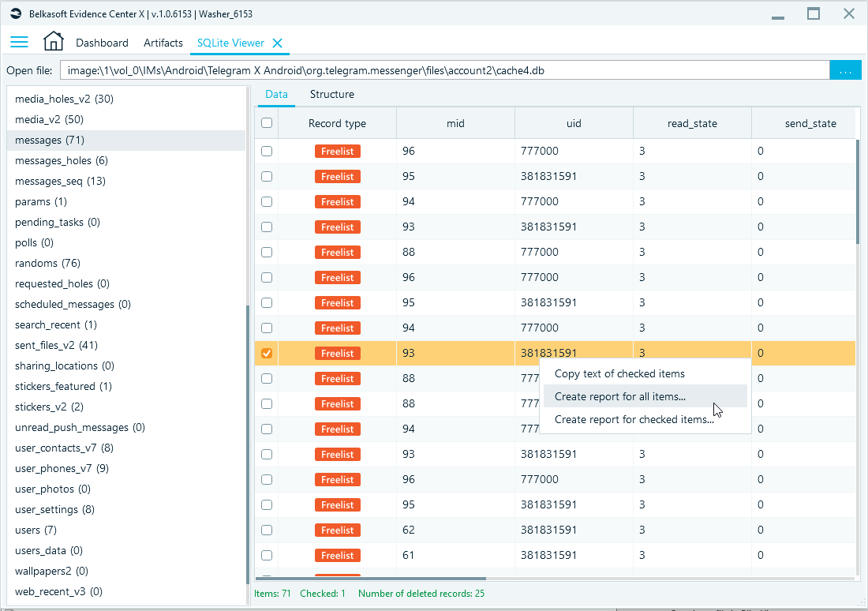The height and width of the screenshot is (611, 868).
Task: Open the pending_tasks (0) table
Action: click(125, 222)
